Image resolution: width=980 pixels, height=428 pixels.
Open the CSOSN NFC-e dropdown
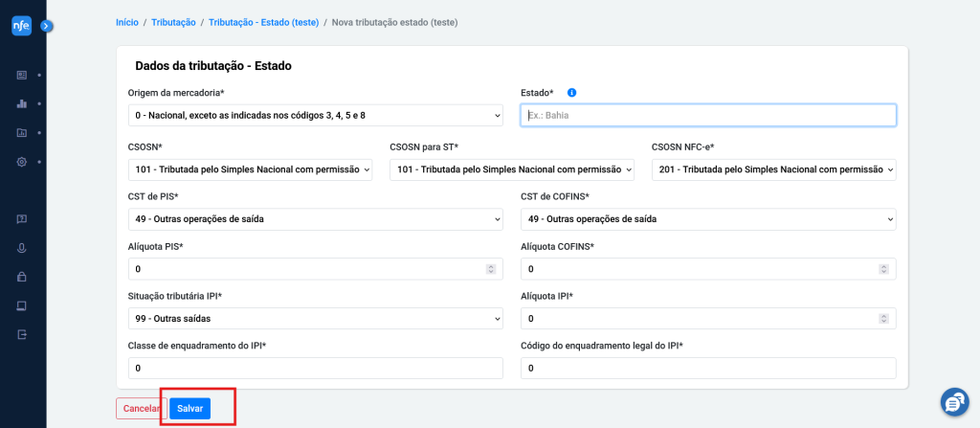(773, 169)
